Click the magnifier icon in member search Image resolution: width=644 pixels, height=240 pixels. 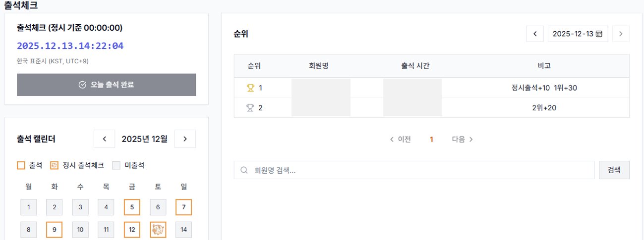coord(244,170)
